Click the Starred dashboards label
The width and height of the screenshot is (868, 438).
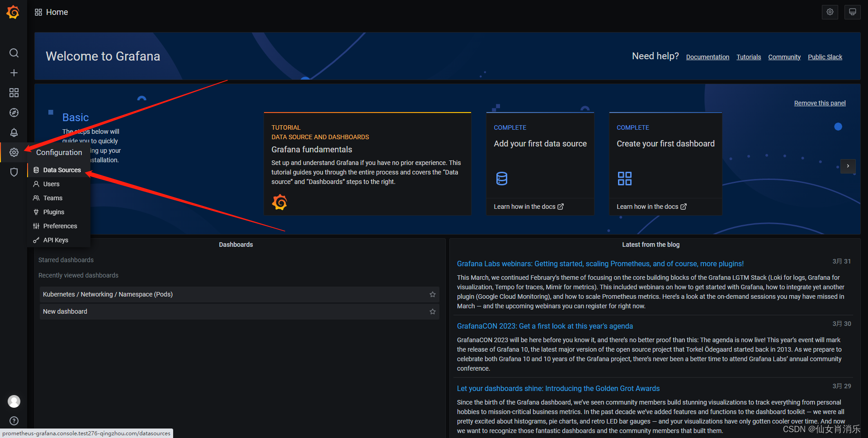66,260
